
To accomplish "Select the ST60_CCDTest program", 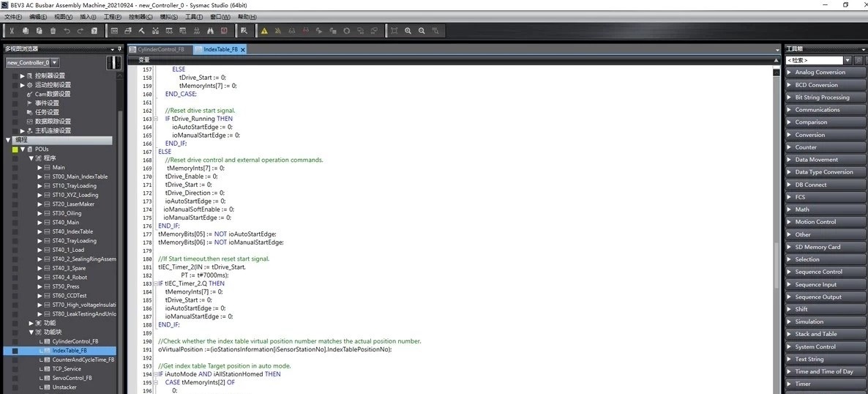I will click(71, 295).
